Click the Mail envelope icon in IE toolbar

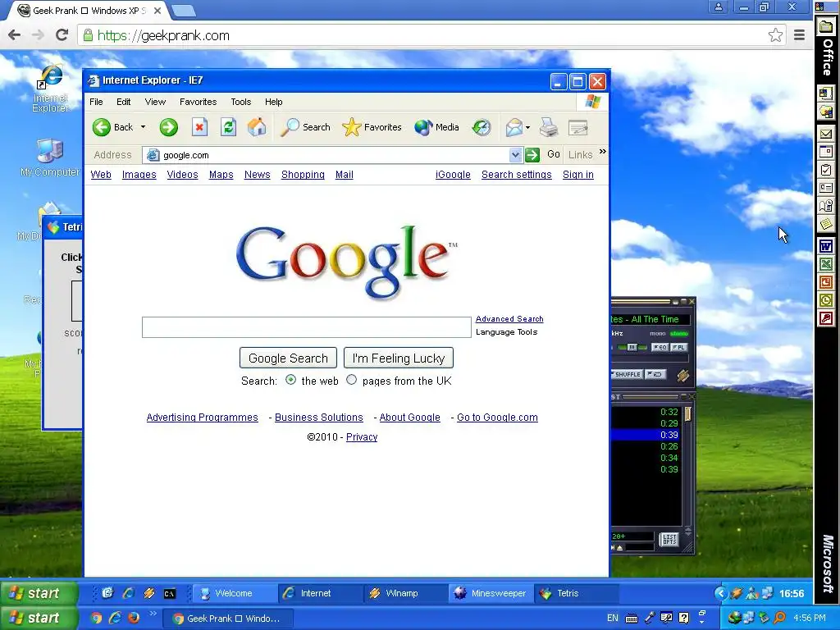[x=514, y=127]
